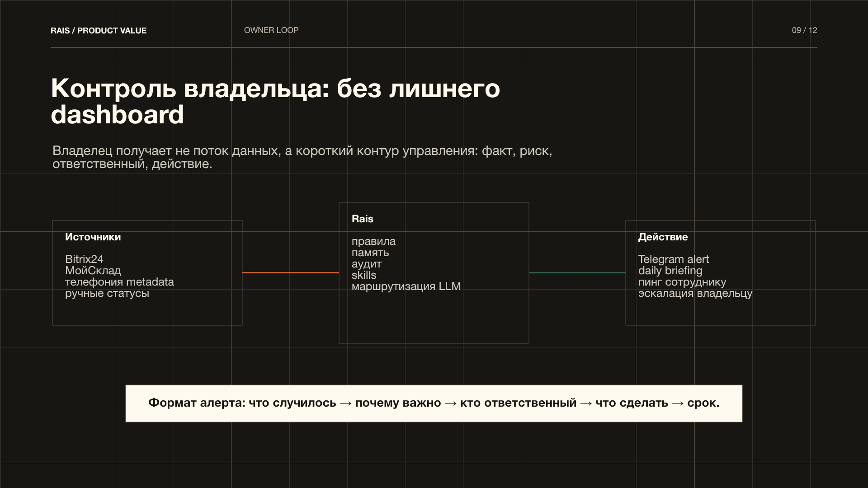Click daily briefing entry

pos(670,271)
